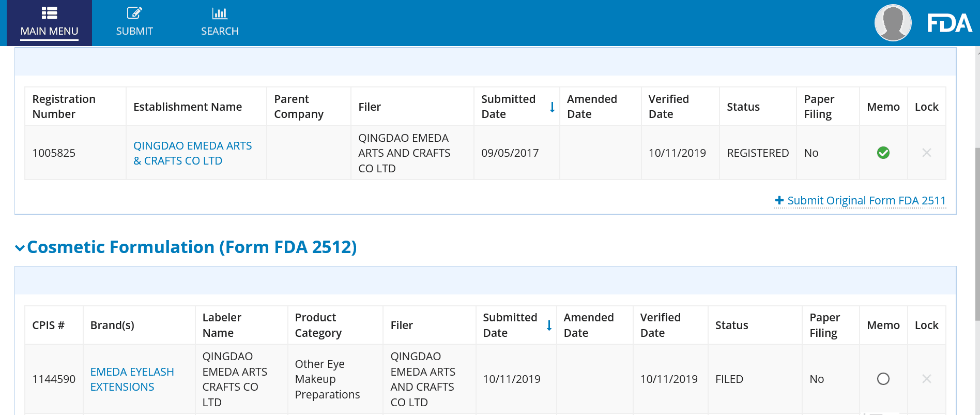Click the empty memo circle for CPIS 1144590

coord(883,379)
